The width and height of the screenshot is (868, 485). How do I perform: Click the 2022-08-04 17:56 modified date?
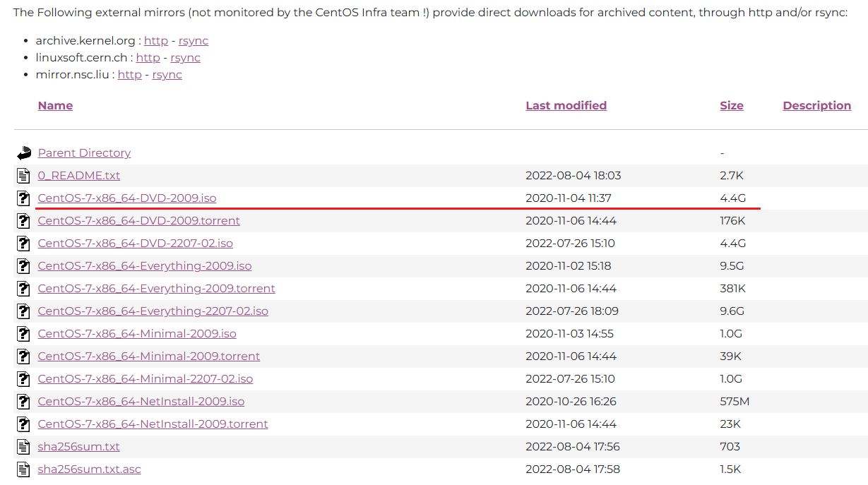point(573,446)
